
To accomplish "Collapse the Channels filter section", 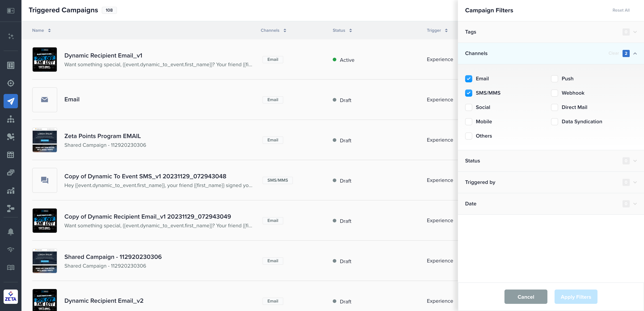I will 635,53.
